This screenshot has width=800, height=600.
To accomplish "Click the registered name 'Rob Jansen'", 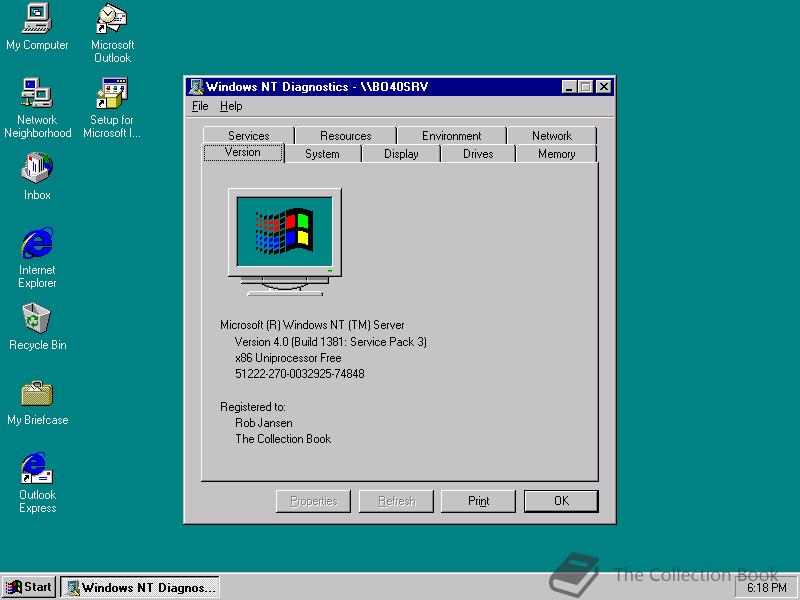I will pyautogui.click(x=264, y=423).
